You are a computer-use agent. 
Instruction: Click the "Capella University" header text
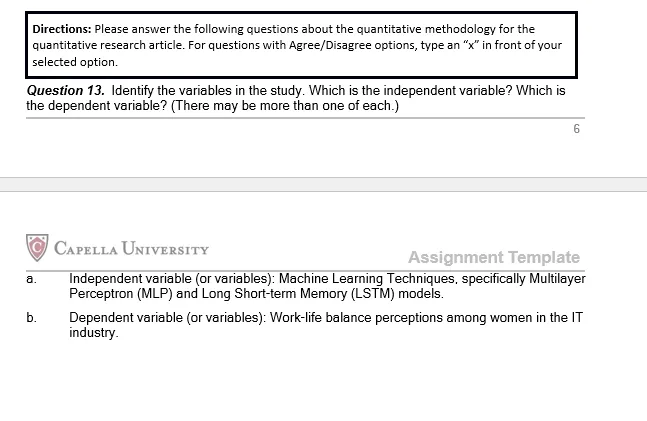(x=130, y=249)
